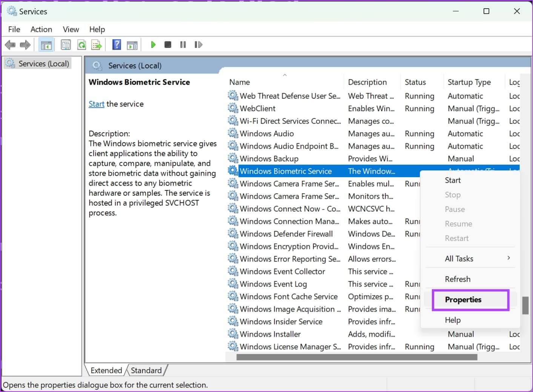Choose Start in the context menu
The width and height of the screenshot is (533, 392).
470,180
